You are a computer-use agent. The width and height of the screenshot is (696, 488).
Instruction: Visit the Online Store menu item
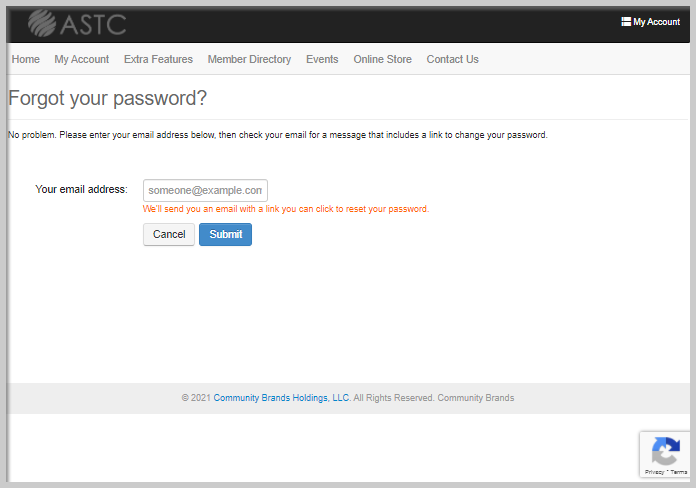(x=383, y=59)
